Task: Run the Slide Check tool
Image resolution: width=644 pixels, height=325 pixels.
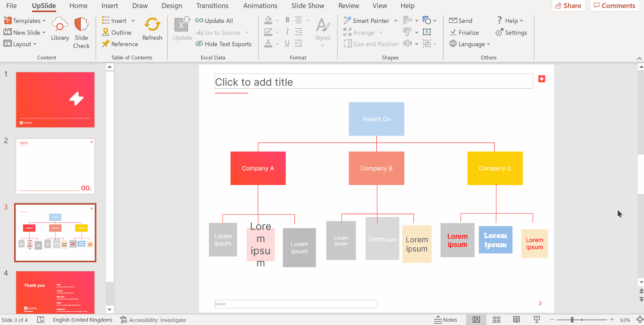Action: (81, 33)
